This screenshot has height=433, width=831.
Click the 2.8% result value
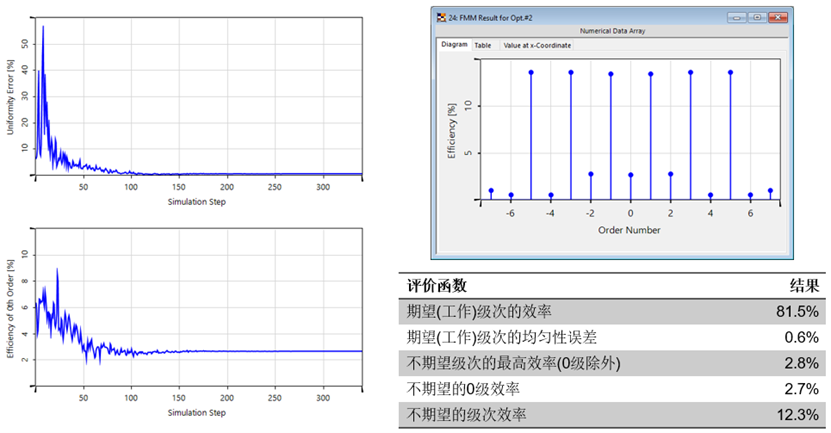(801, 363)
